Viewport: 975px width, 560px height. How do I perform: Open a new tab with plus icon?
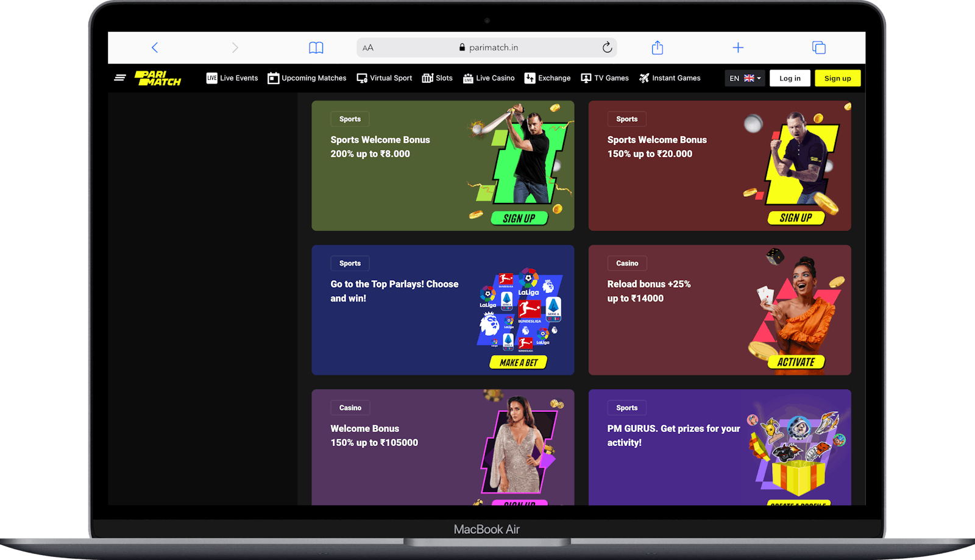pyautogui.click(x=738, y=48)
